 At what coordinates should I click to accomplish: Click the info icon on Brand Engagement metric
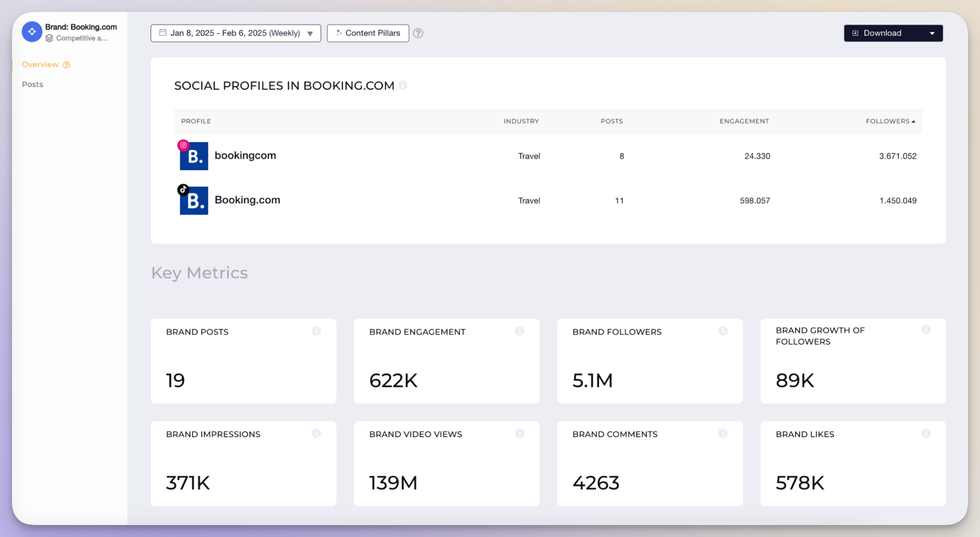click(520, 331)
